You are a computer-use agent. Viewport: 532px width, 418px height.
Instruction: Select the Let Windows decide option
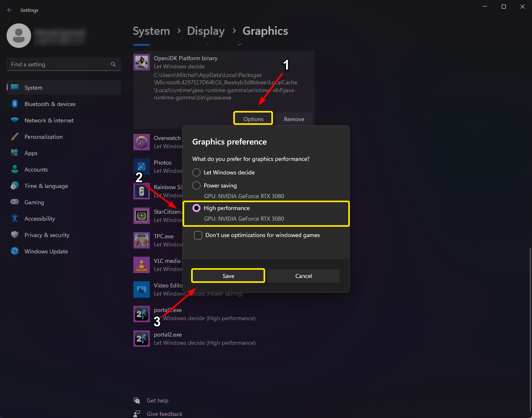(x=196, y=172)
